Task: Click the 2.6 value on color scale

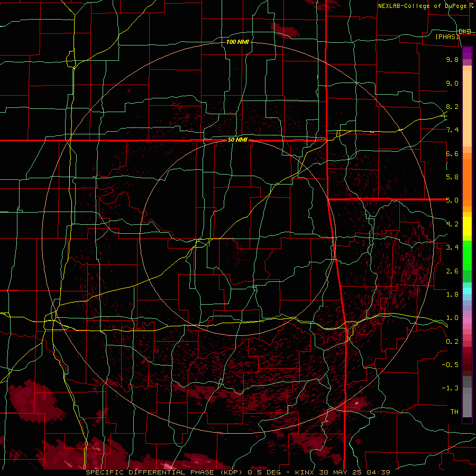Action: [452, 271]
